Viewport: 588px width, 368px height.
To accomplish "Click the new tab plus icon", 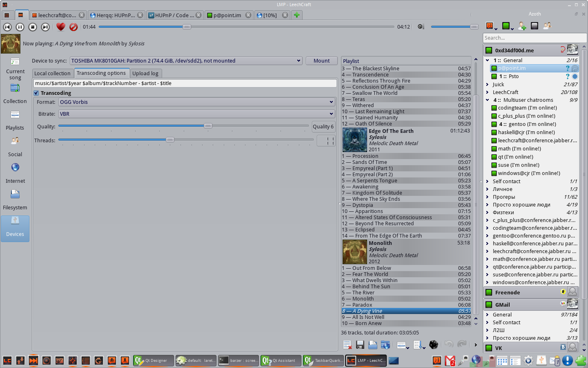I will coord(297,15).
